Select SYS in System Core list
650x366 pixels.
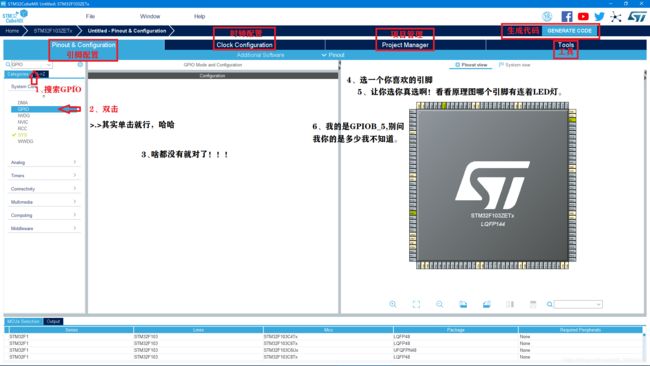point(22,135)
